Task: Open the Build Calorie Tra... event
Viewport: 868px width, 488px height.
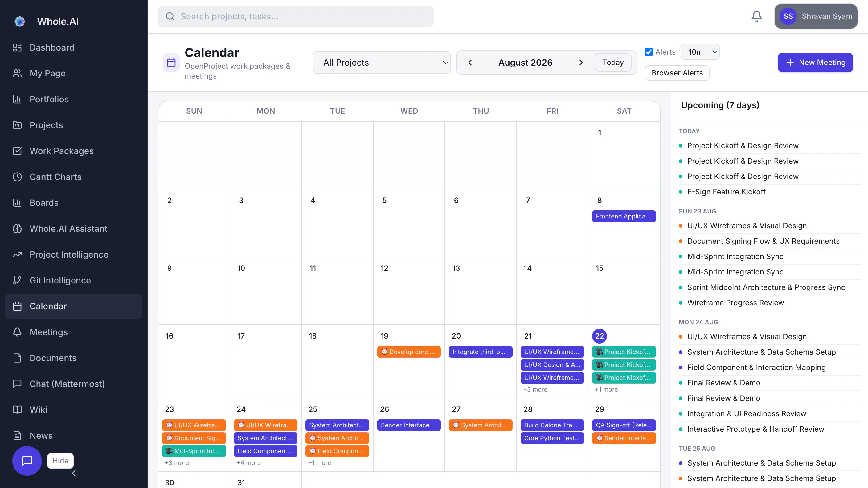Action: [x=552, y=425]
